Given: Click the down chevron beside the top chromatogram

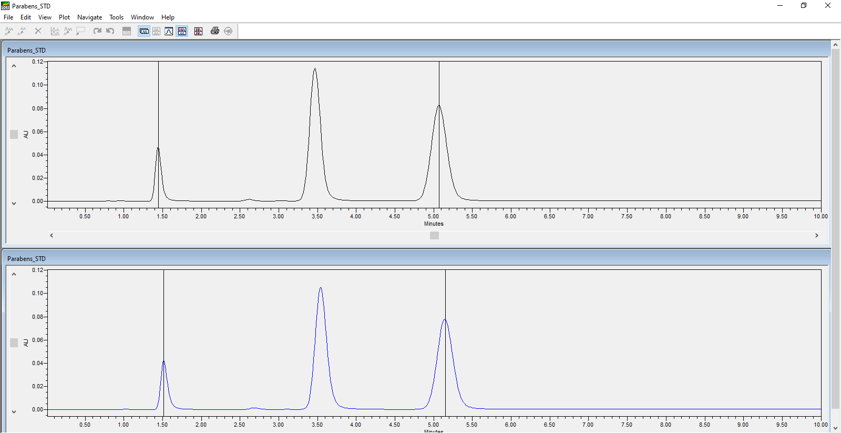Looking at the screenshot, I should click(14, 203).
